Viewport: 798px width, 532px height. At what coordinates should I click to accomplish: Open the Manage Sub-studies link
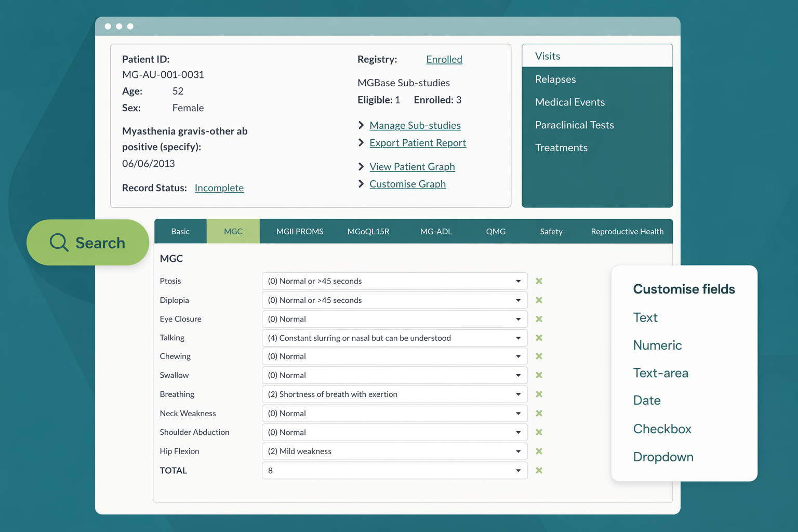coord(415,125)
